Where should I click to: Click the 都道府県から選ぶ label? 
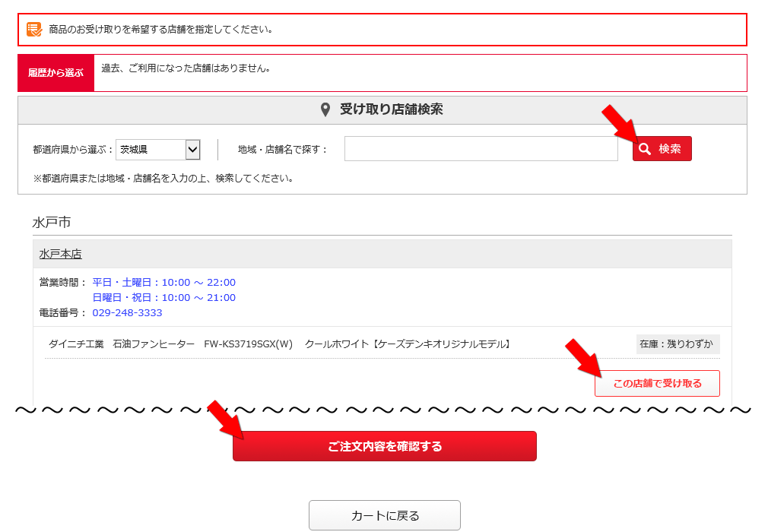(72, 149)
